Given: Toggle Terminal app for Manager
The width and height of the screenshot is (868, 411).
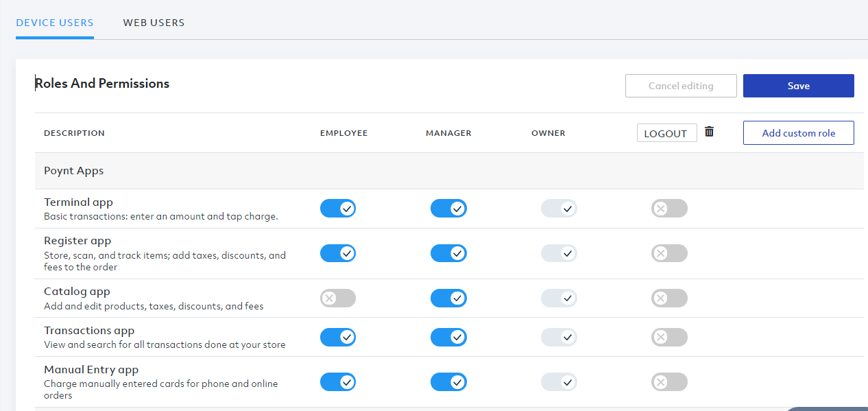Looking at the screenshot, I should pyautogui.click(x=448, y=209).
